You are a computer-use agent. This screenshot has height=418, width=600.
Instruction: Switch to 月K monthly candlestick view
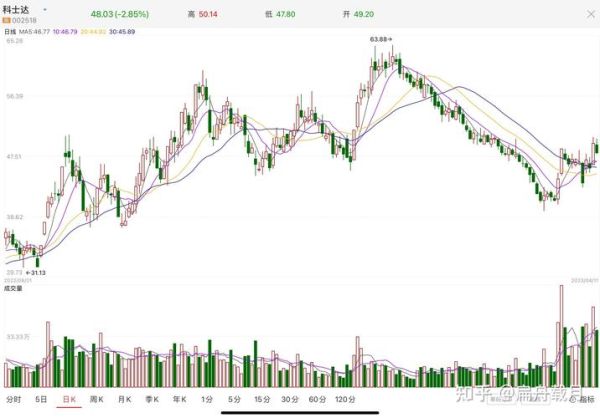pyautogui.click(x=124, y=399)
